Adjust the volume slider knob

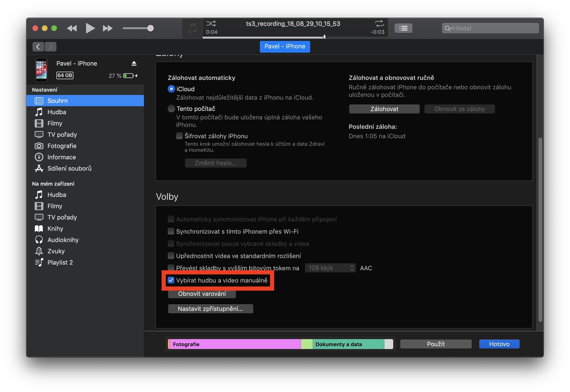coord(150,28)
